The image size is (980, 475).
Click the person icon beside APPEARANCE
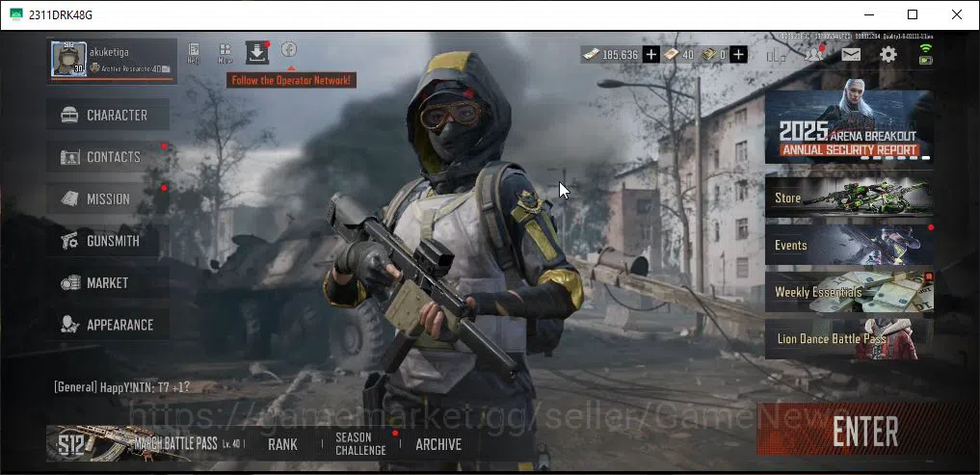click(69, 325)
